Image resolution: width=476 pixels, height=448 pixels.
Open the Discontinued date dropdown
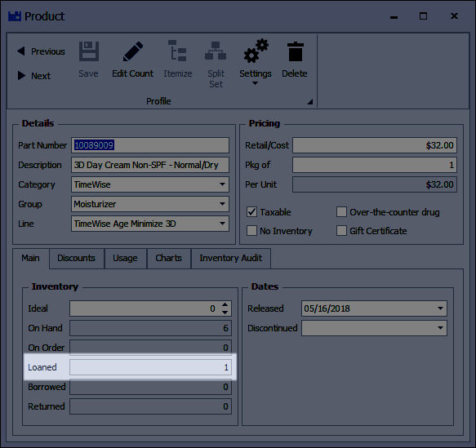pyautogui.click(x=440, y=328)
